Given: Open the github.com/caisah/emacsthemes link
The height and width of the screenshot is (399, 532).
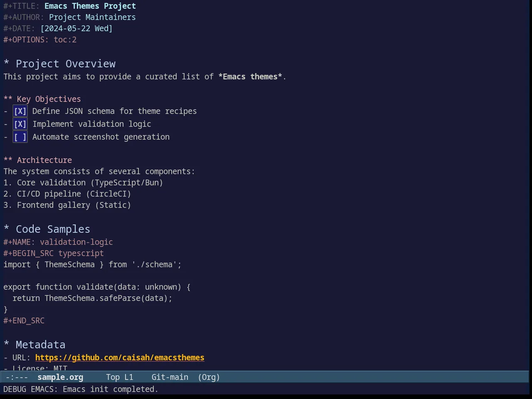Looking at the screenshot, I should click(x=120, y=357).
